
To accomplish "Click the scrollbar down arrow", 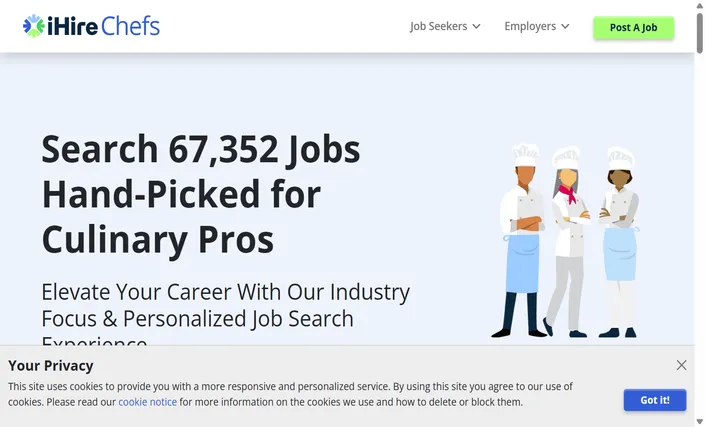I will 700,421.
